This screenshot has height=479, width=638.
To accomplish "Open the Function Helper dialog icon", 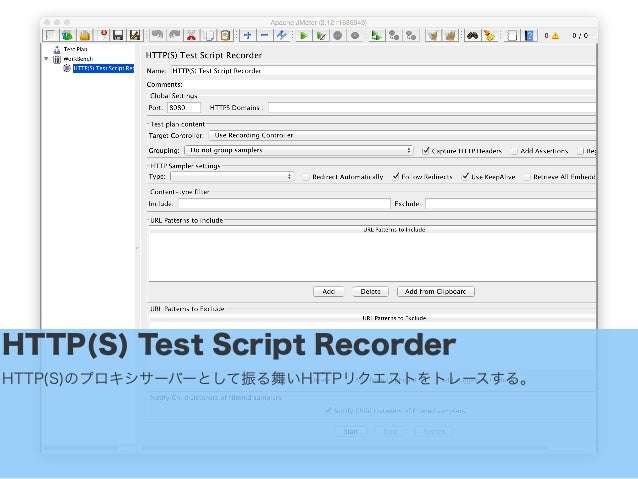I will pyautogui.click(x=512, y=35).
